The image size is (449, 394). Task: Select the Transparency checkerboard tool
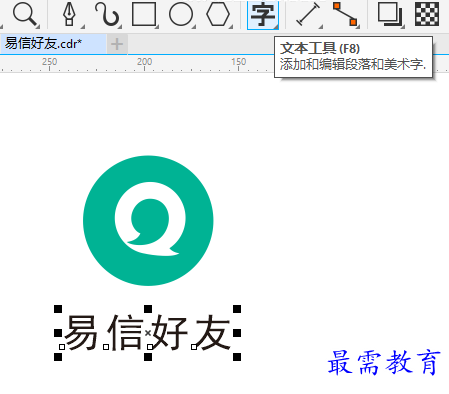[x=427, y=14]
